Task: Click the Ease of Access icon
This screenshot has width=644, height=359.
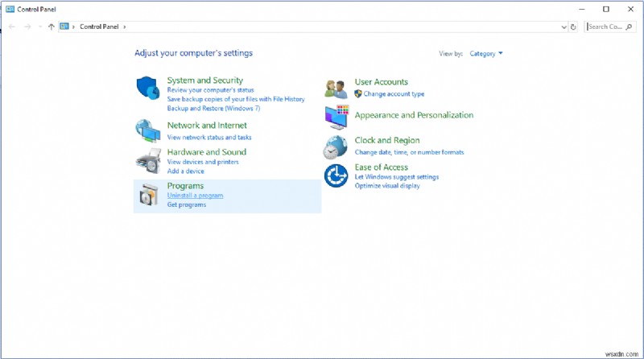Action: pyautogui.click(x=336, y=175)
